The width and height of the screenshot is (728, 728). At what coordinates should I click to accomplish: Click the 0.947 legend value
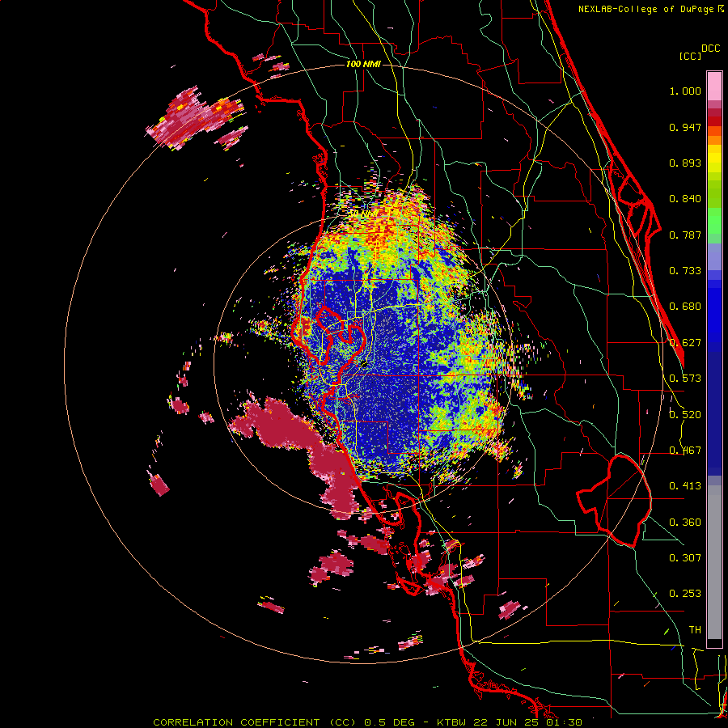(685, 127)
